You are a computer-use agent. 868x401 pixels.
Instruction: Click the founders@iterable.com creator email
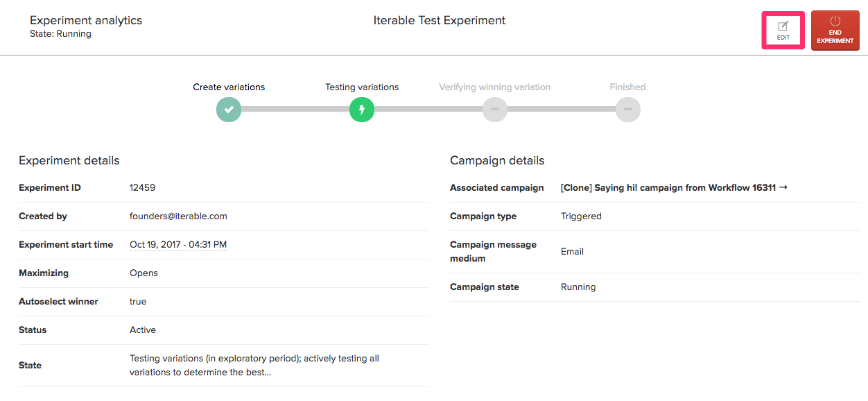[178, 216]
